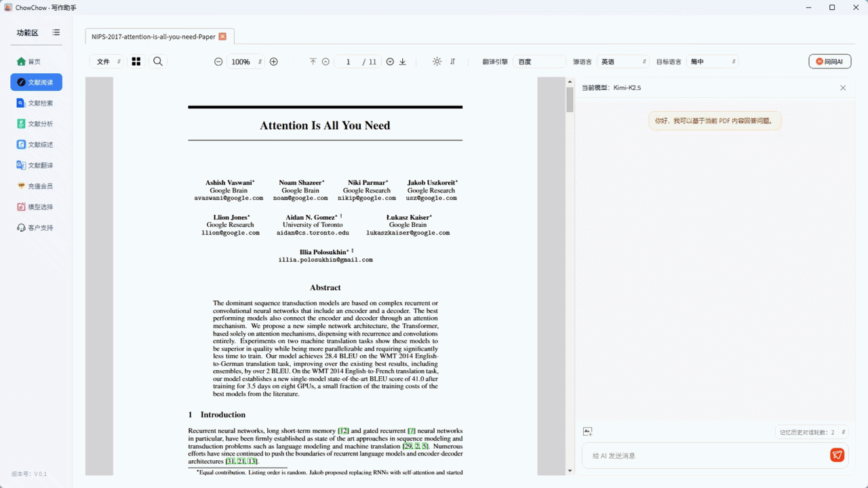Viewport: 868px width, 488px height.
Task: Close the NIPS-2017 paper tab
Action: click(222, 37)
